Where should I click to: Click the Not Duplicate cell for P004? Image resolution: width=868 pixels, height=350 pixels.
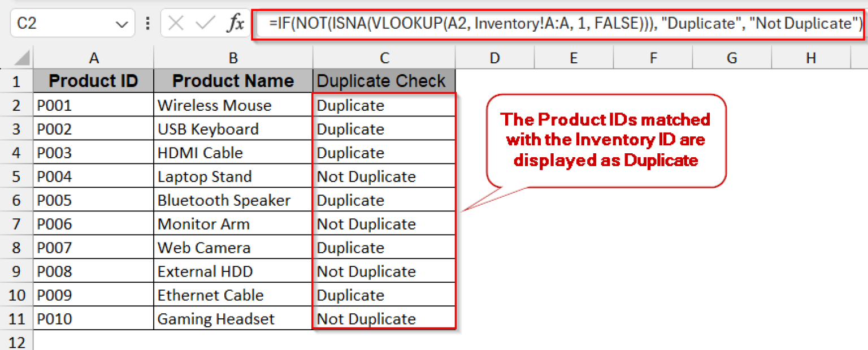click(384, 177)
